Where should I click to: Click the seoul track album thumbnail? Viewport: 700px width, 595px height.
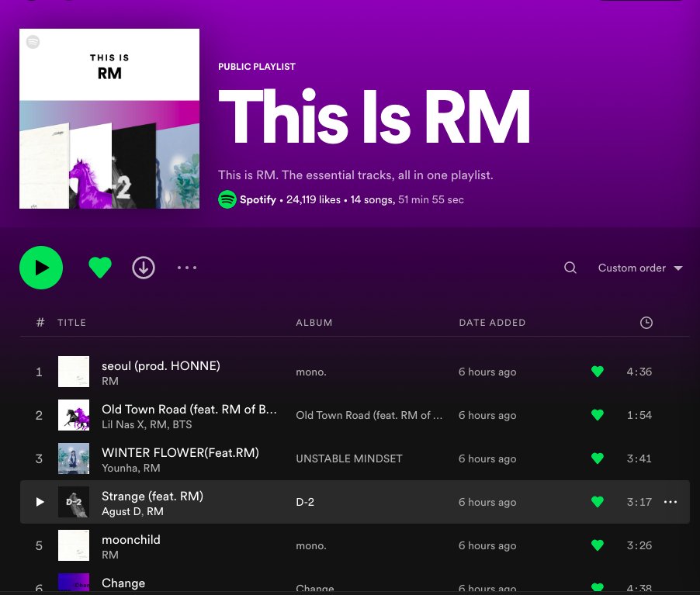pyautogui.click(x=74, y=372)
